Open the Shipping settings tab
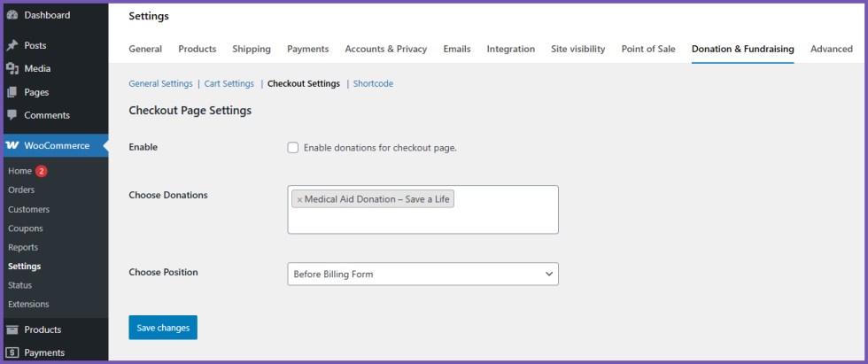 [252, 49]
